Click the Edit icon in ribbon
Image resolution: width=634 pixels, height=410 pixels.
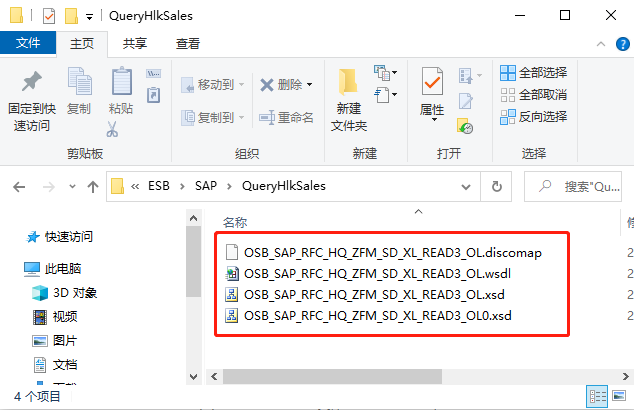click(x=465, y=101)
